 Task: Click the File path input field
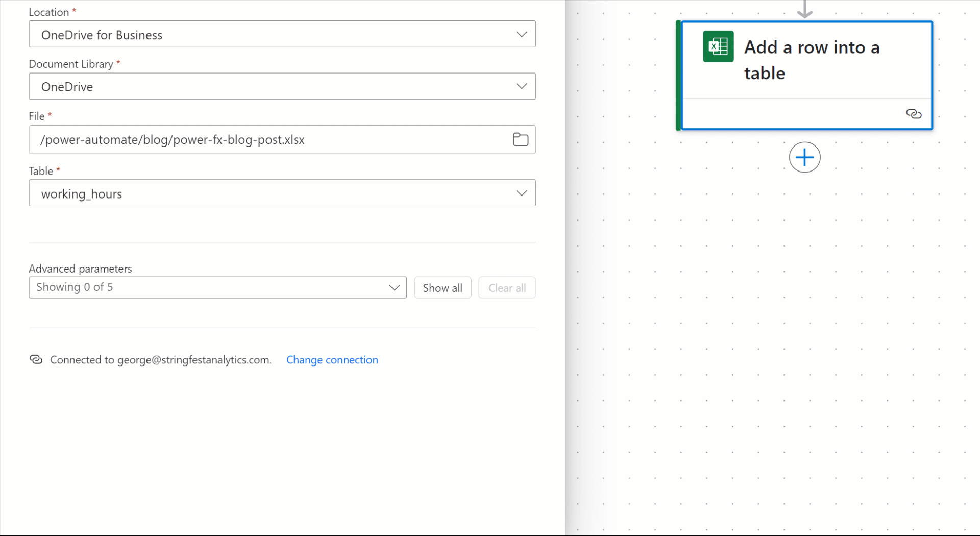tap(265, 140)
